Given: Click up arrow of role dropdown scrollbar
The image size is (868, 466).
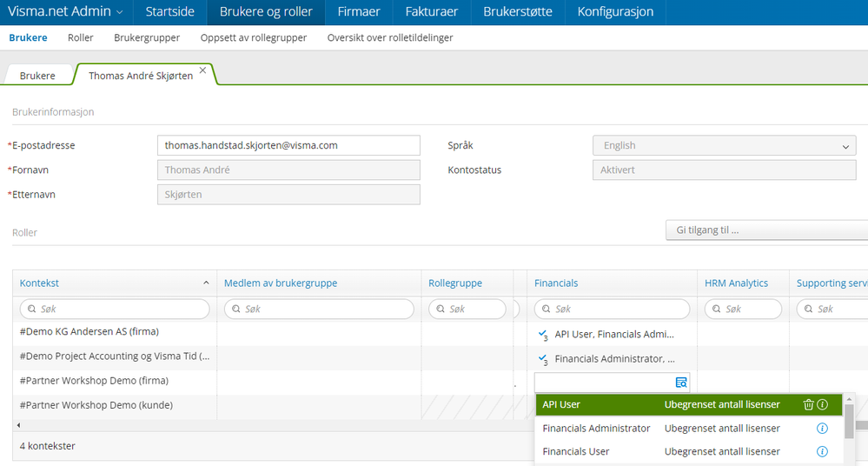Looking at the screenshot, I should (x=849, y=399).
